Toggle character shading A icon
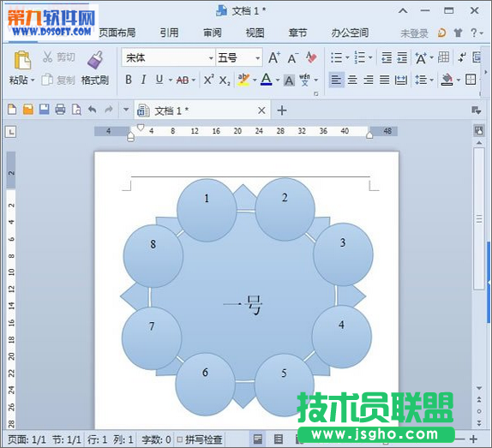This screenshot has height=448, width=492. [290, 81]
